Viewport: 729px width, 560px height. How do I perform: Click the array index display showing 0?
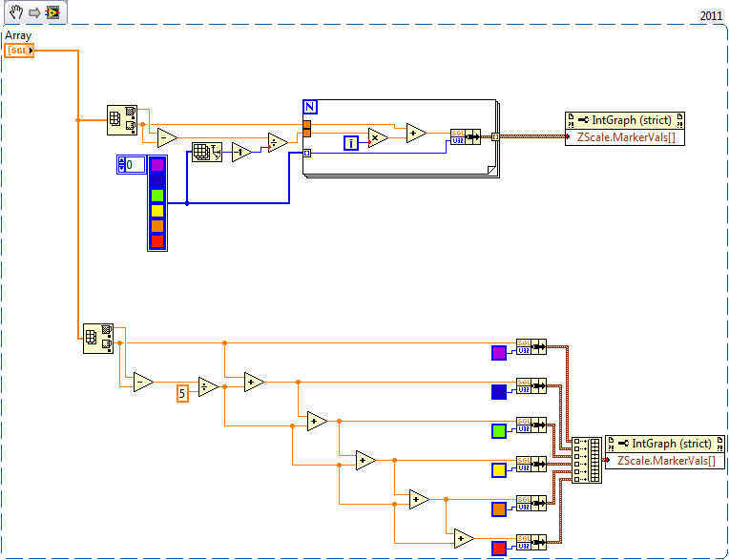(135, 164)
